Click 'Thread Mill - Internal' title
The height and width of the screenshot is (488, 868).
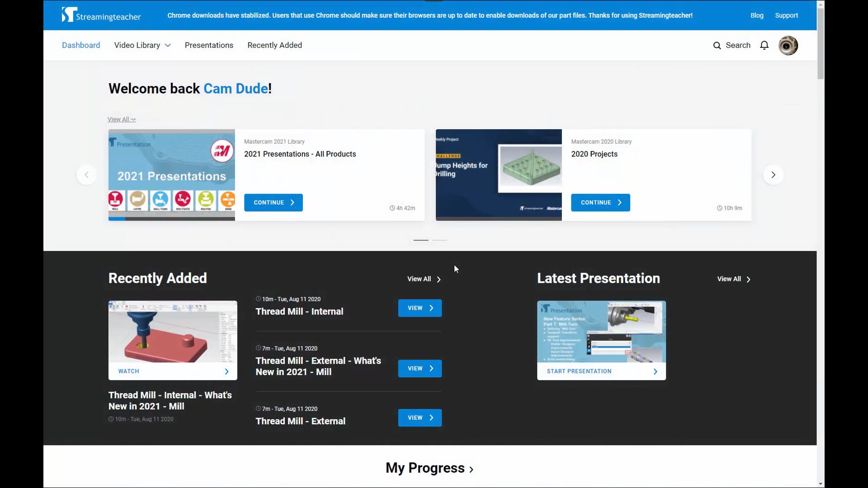299,312
